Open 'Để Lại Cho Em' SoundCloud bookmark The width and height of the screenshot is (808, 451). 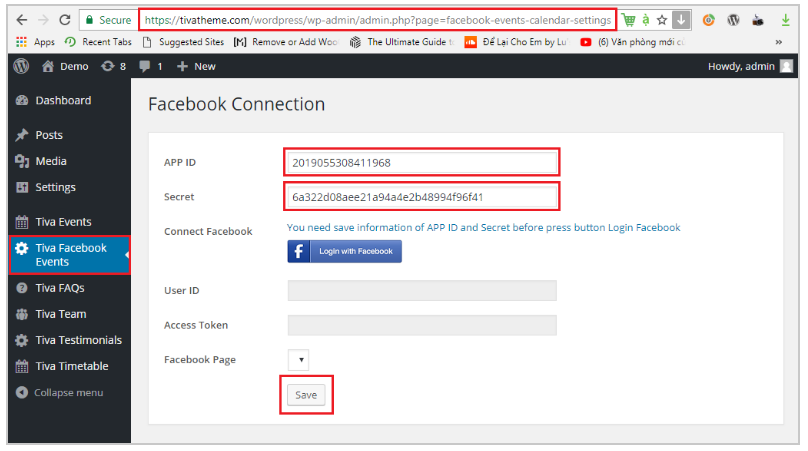coord(516,42)
